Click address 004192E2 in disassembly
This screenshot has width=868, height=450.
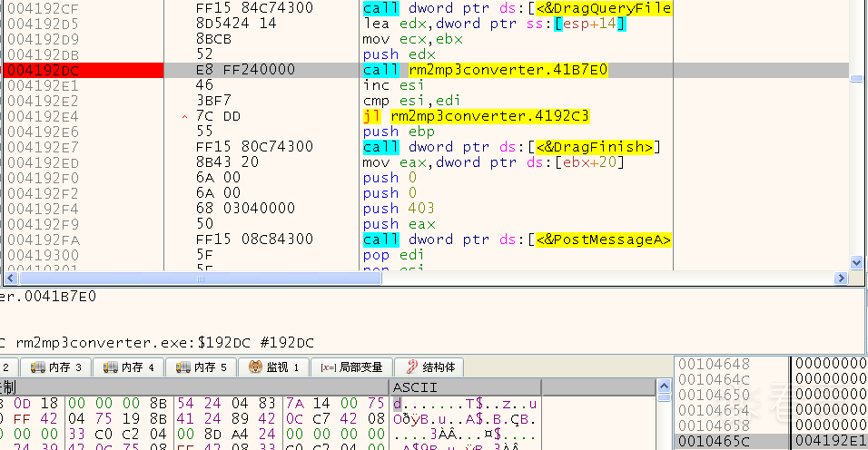(44, 102)
